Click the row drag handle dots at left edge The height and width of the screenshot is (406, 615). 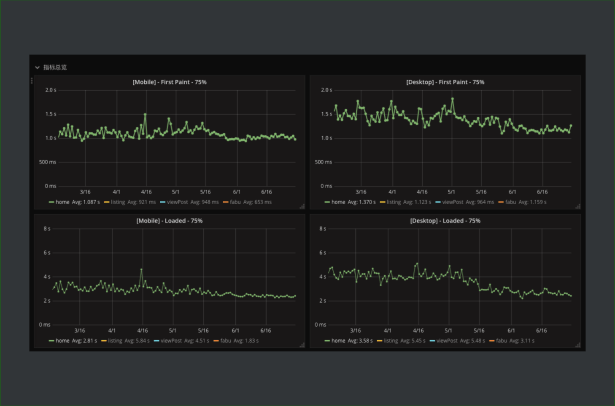point(32,80)
